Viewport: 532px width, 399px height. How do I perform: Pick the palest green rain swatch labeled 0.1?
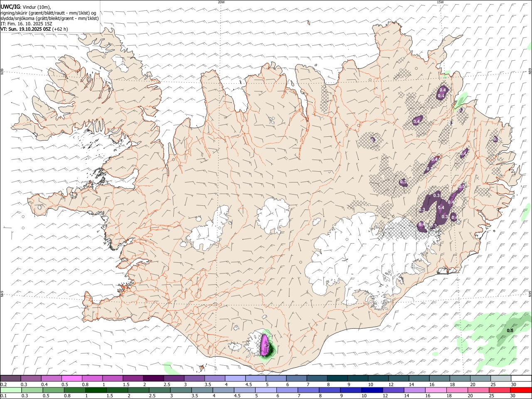click(11, 390)
